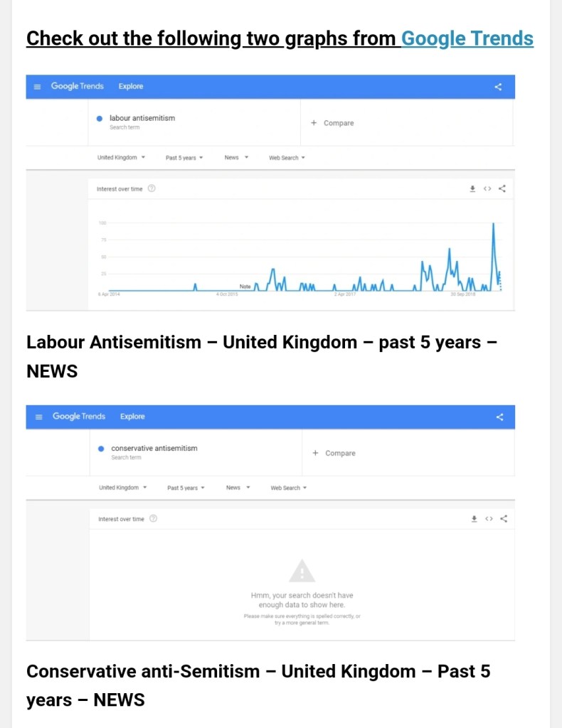Expand United Kingdom dropdown under labour antisemitism
This screenshot has height=728, width=562.
(121, 157)
